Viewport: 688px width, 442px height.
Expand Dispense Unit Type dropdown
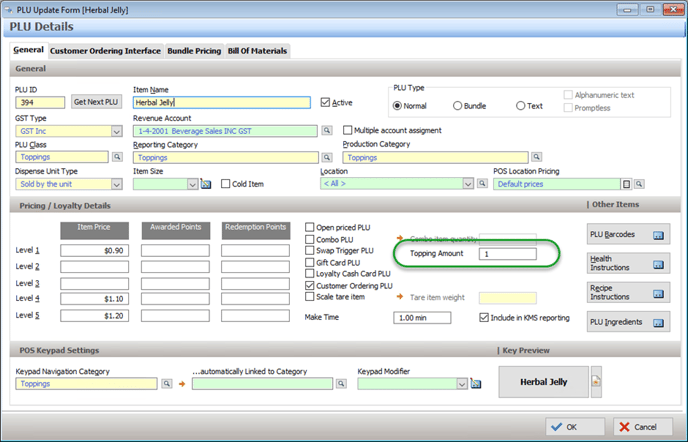(116, 184)
